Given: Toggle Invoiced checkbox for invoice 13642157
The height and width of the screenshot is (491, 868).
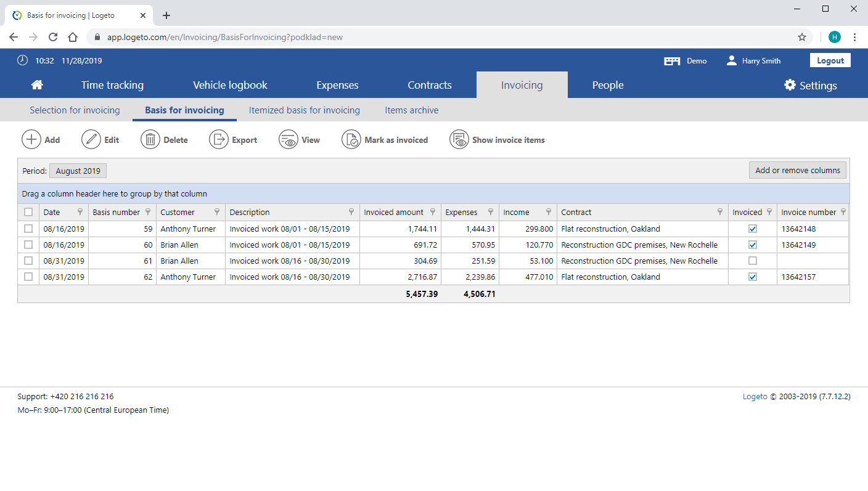Looking at the screenshot, I should [753, 277].
